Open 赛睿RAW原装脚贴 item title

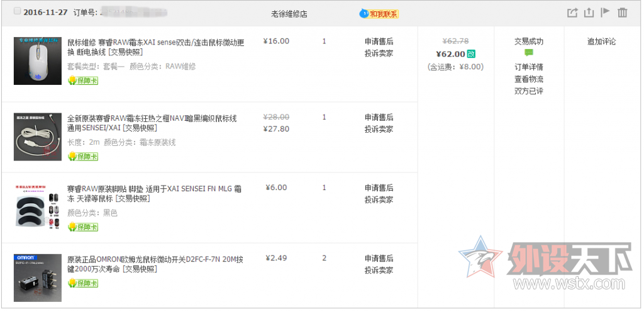(x=155, y=194)
